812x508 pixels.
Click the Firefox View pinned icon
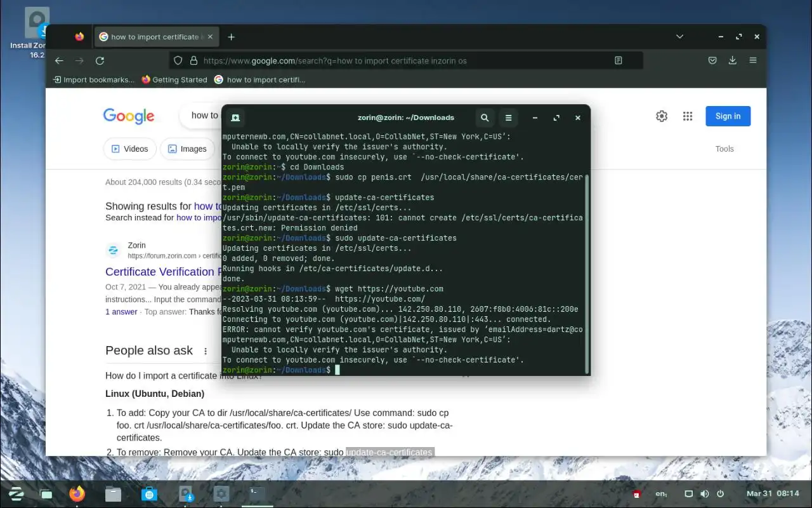click(79, 37)
